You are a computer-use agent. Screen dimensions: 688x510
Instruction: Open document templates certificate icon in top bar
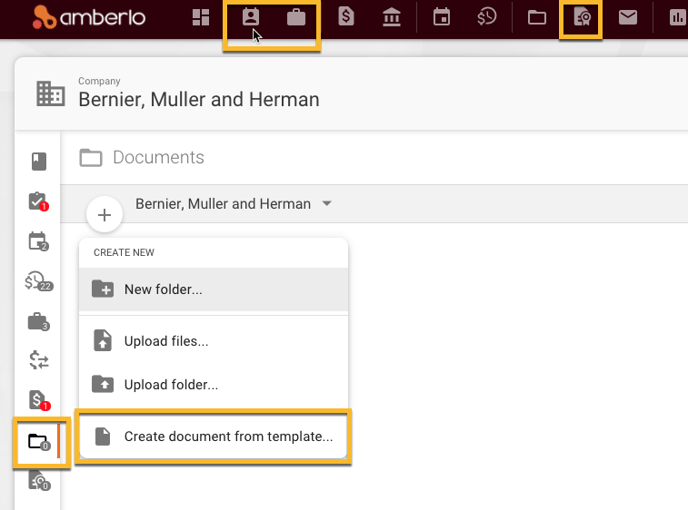point(582,18)
